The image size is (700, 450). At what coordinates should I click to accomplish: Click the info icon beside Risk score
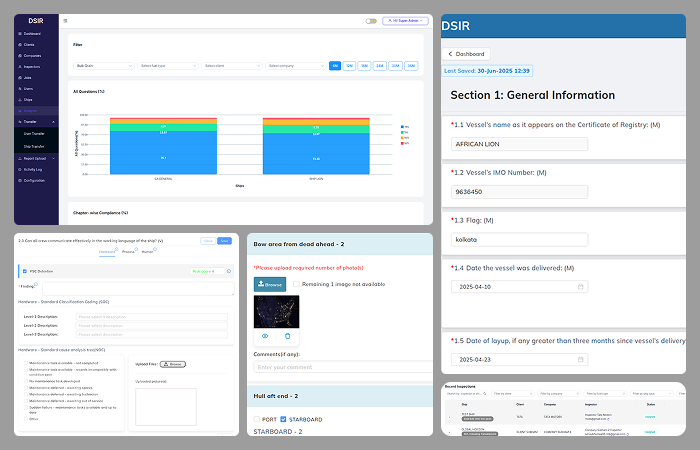[228, 271]
